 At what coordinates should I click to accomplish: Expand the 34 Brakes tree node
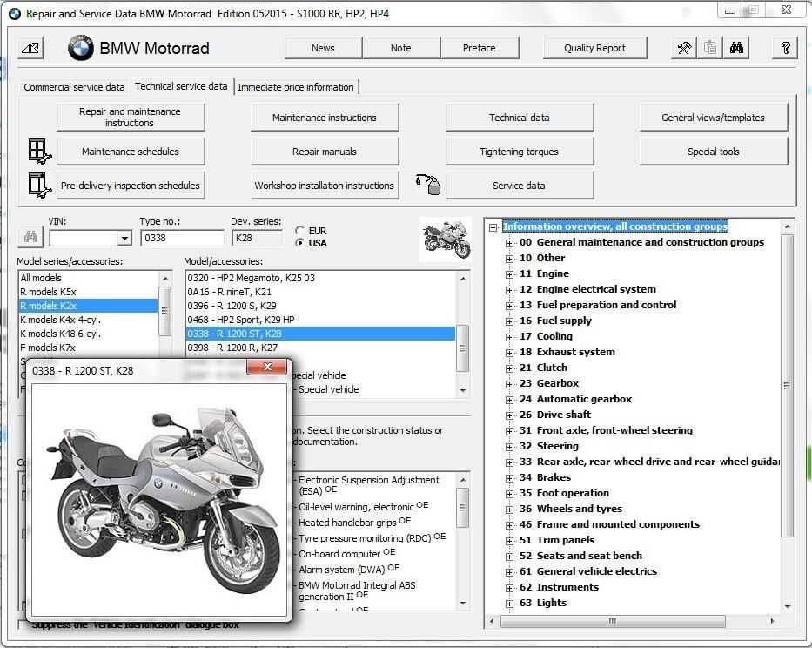pyautogui.click(x=510, y=478)
